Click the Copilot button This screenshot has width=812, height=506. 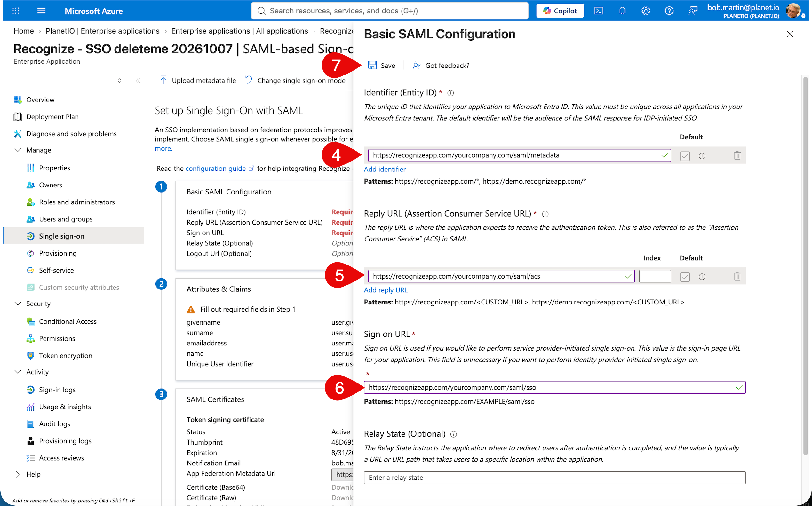point(560,11)
